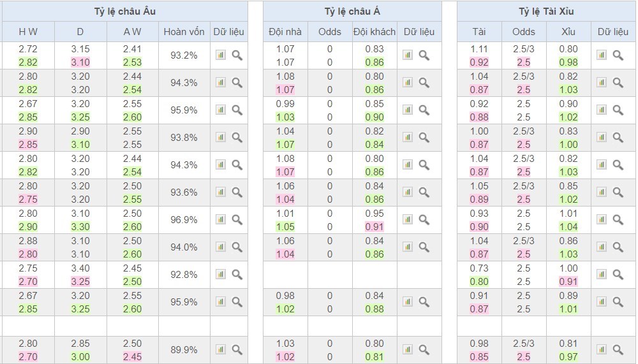The width and height of the screenshot is (638, 364).
Task: Click Tài Xỉu magnifier for Tài 1.11 row
Action: [x=618, y=55]
